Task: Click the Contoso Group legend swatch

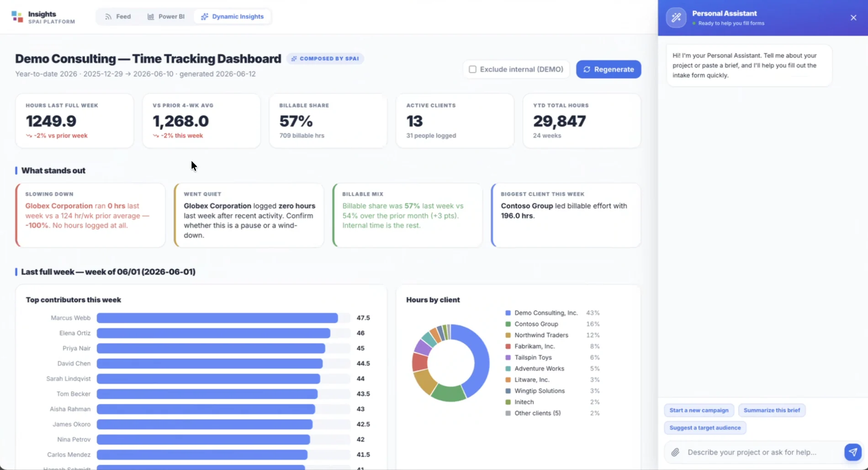Action: [x=508, y=324]
